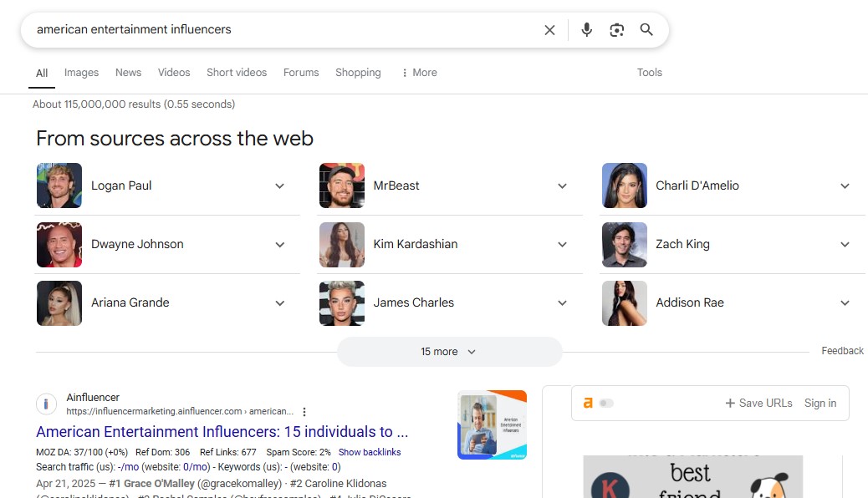
Task: Open search by image camera icon
Action: 616,30
